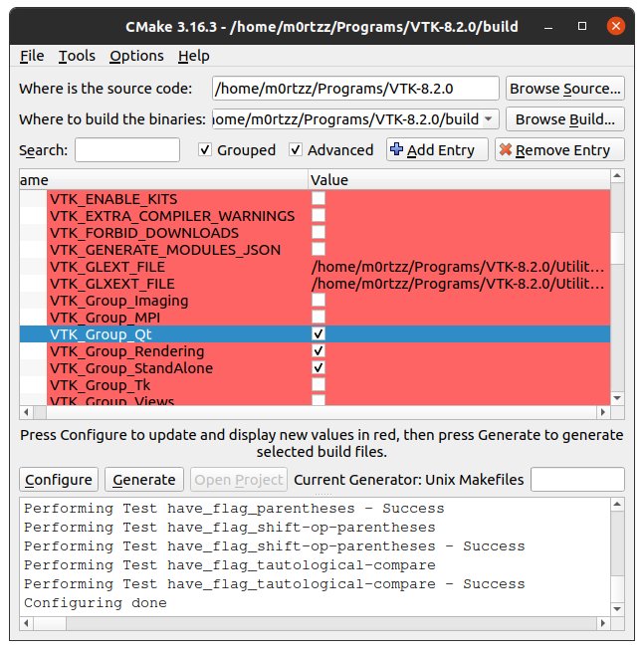644x650 pixels.
Task: Enable VTK_EXTRA_COMPILER_WARNINGS checkbox
Action: [319, 216]
